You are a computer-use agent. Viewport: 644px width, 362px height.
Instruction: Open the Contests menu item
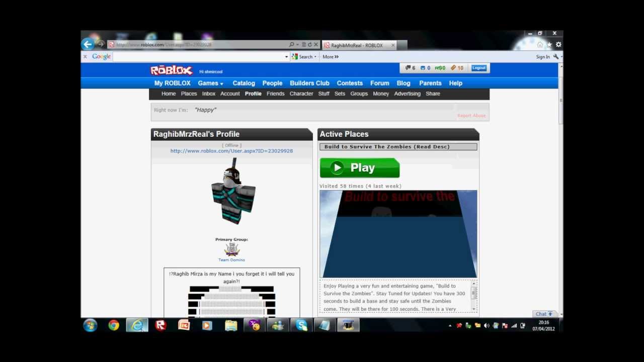coord(350,83)
